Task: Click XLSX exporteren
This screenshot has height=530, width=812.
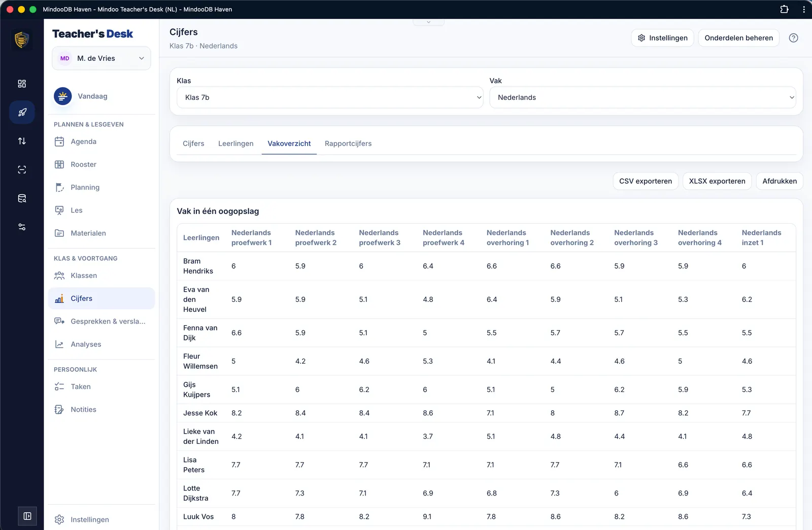Action: click(x=717, y=181)
